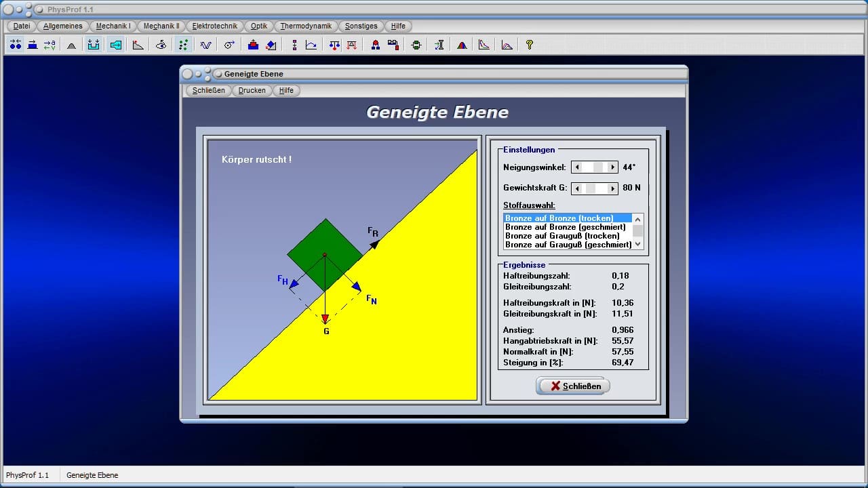868x488 pixels.
Task: Open the Mechanik I menu
Action: click(113, 26)
